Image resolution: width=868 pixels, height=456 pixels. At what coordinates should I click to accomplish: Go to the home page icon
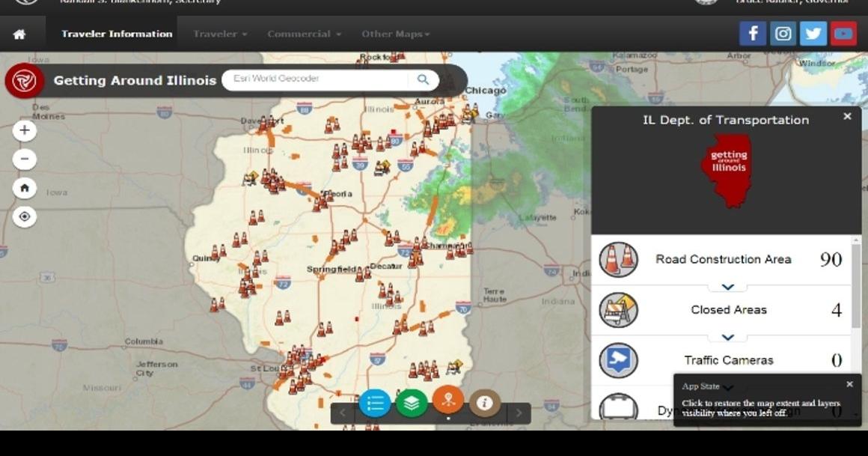pyautogui.click(x=19, y=34)
